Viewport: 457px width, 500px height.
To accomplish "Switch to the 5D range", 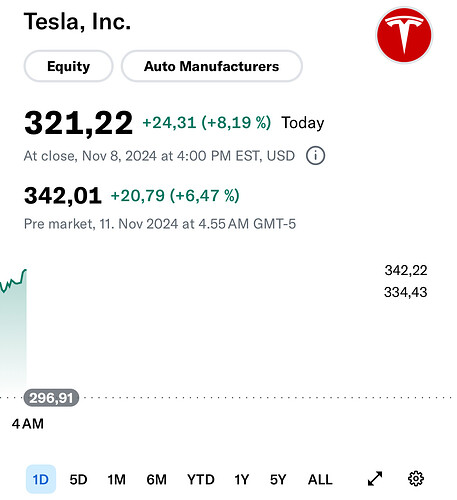I will tap(78, 480).
